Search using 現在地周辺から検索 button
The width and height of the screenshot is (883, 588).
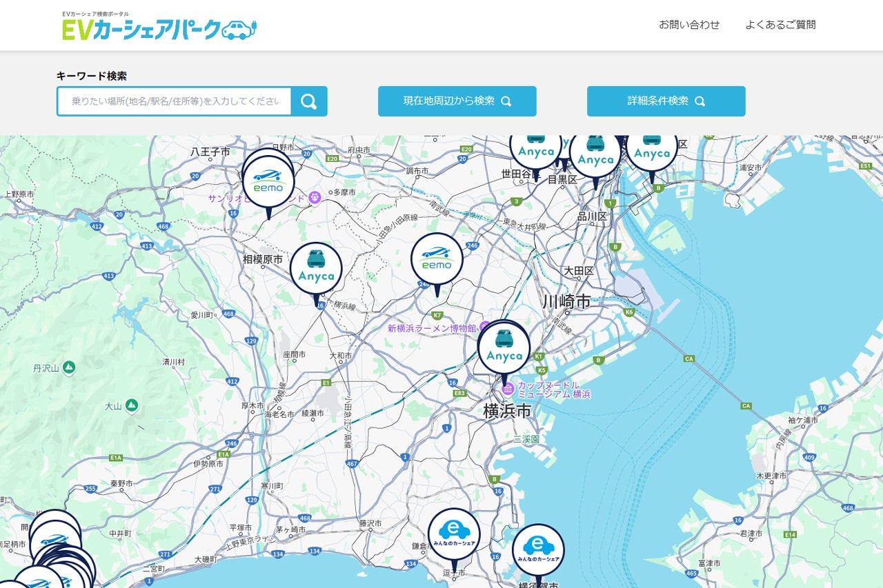(457, 101)
